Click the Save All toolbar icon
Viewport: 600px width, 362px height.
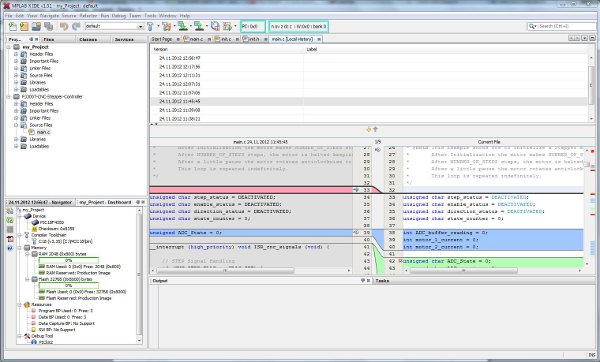click(x=49, y=26)
